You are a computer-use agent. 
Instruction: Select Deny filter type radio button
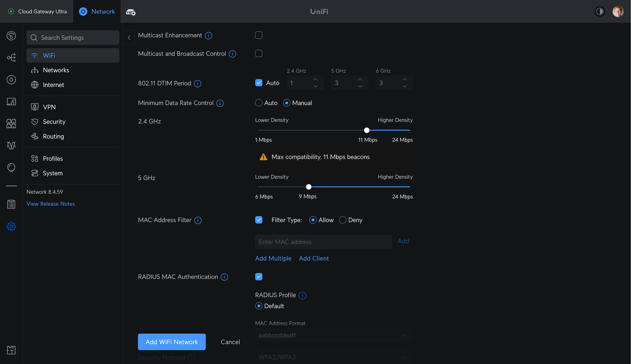tap(343, 220)
